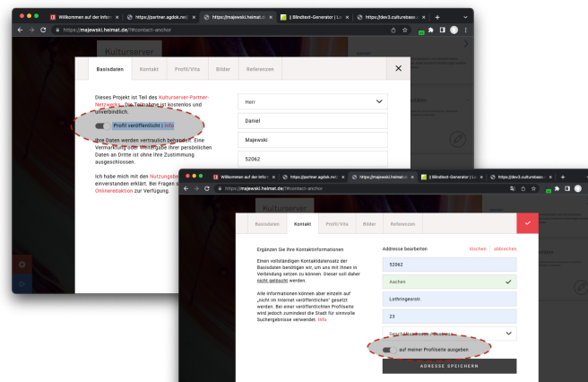
Task: Toggle 'auf meiner Profilseite ausgeben' switch
Action: (391, 351)
